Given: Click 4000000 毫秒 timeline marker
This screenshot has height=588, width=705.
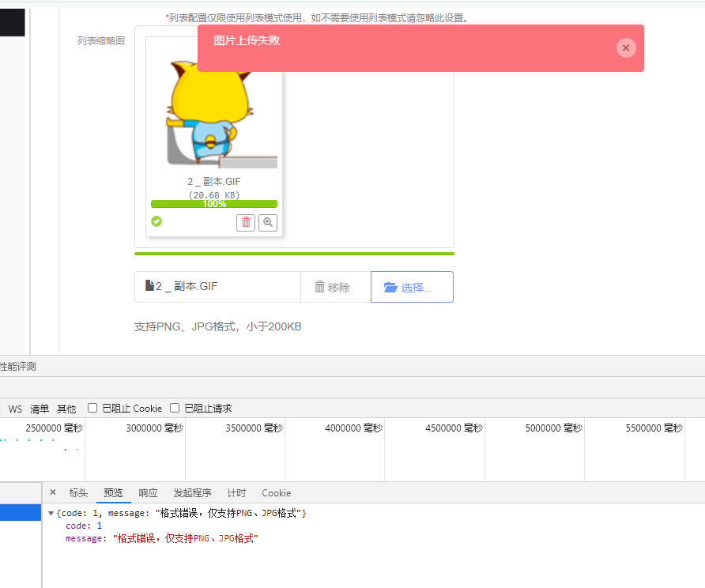Looking at the screenshot, I should tap(354, 428).
